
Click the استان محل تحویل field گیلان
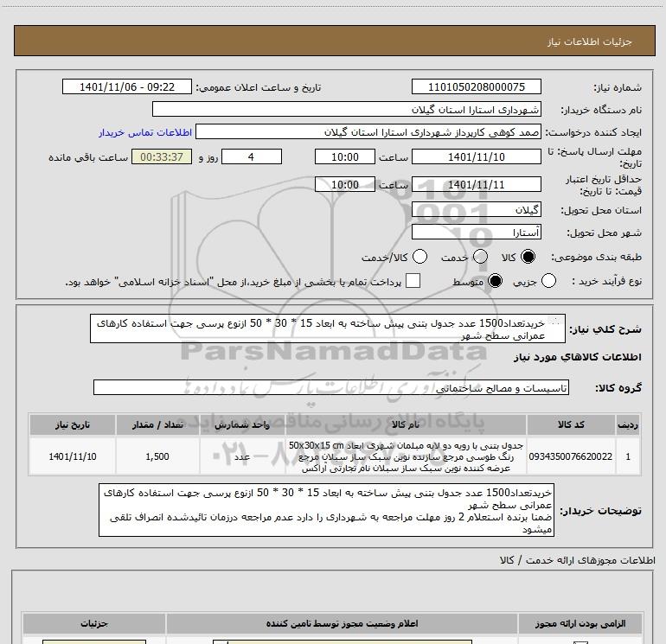(x=476, y=209)
